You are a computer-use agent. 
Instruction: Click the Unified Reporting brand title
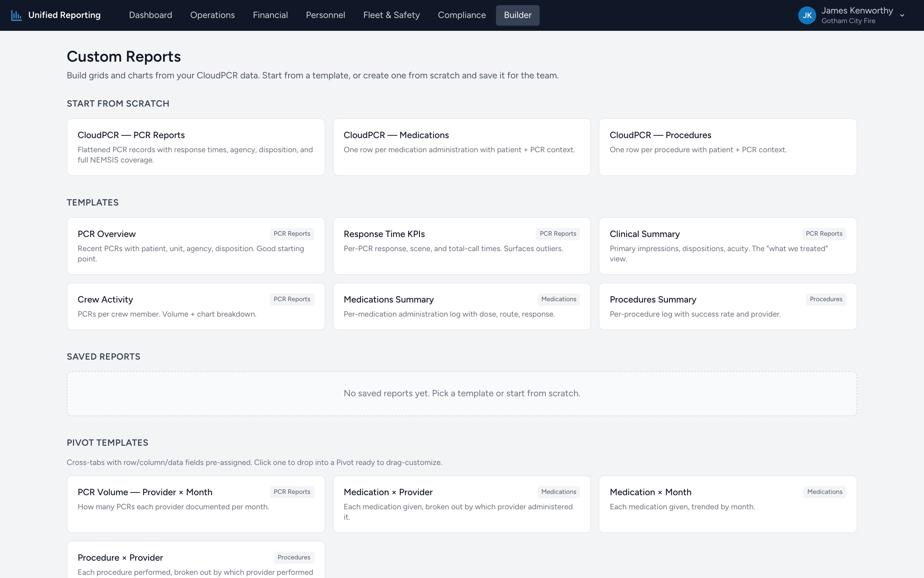(x=64, y=15)
